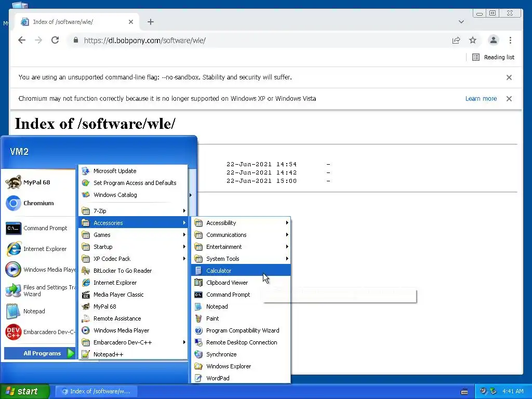Click the Learn more link
The image size is (532, 399).
point(481,98)
